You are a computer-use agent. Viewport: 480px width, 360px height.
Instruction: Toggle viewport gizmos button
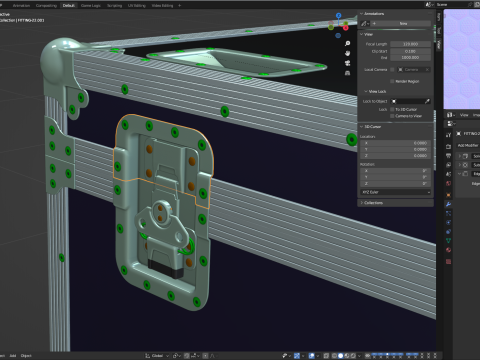297,356
